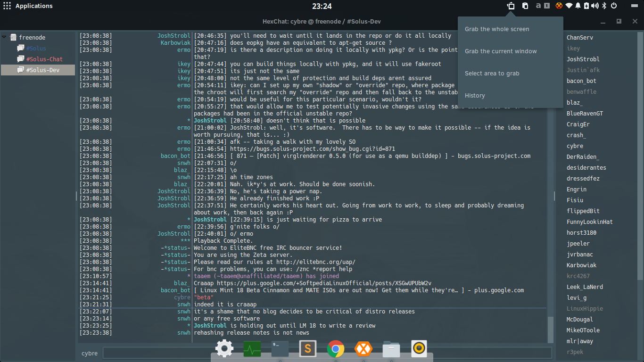Open the power session menu
This screenshot has width=644, height=362.
click(614, 6)
